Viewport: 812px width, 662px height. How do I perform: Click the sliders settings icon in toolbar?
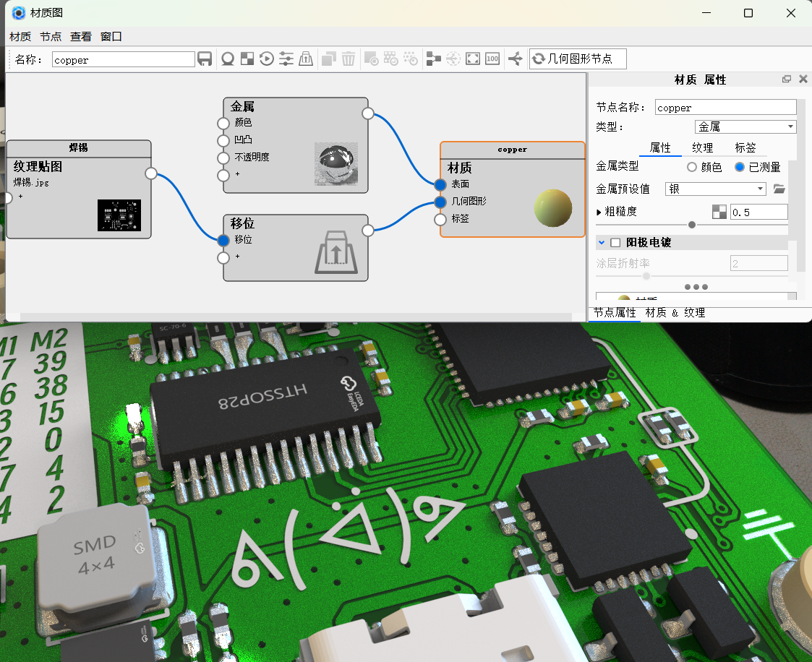click(x=286, y=59)
